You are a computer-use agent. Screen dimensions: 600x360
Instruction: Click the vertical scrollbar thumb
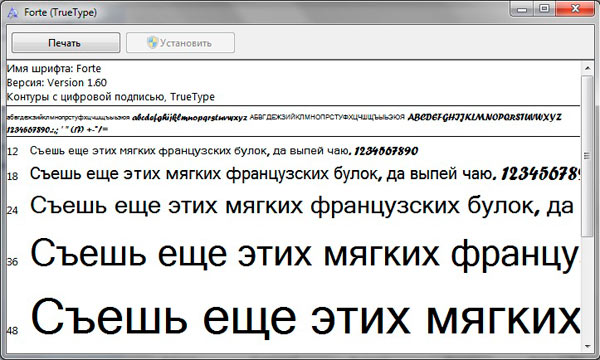tap(587, 156)
